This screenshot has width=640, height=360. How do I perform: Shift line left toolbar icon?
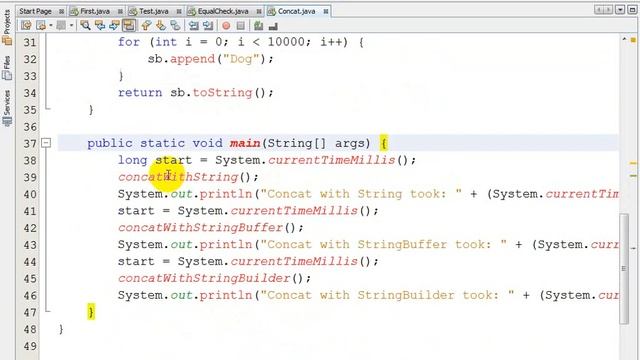tap(193, 26)
